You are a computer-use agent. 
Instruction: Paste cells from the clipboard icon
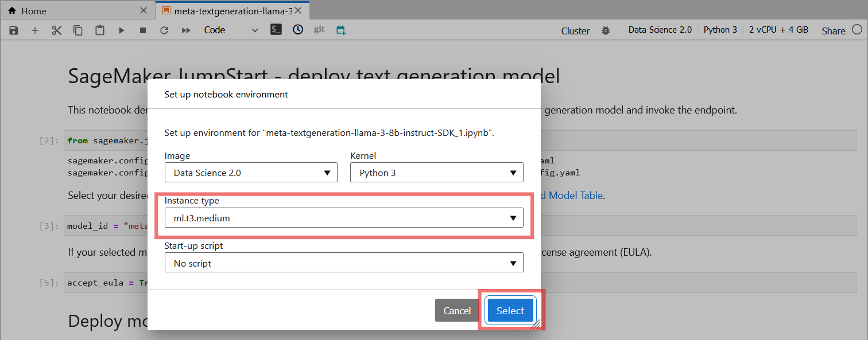[100, 30]
